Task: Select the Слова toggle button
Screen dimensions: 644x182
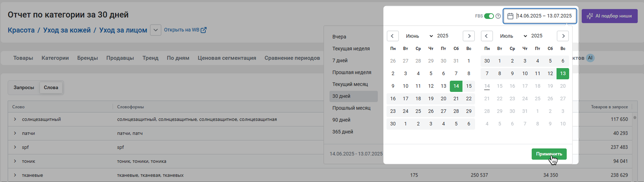Action: 51,88
